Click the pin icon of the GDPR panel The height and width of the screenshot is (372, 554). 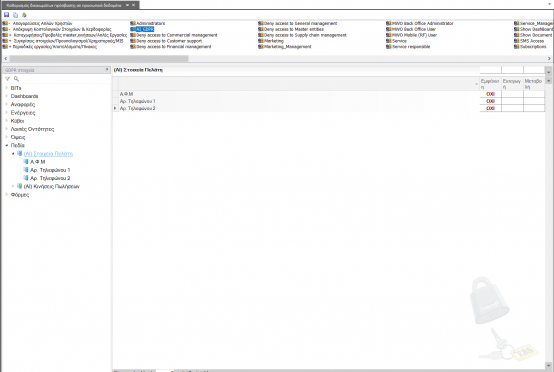pyautogui.click(x=107, y=70)
